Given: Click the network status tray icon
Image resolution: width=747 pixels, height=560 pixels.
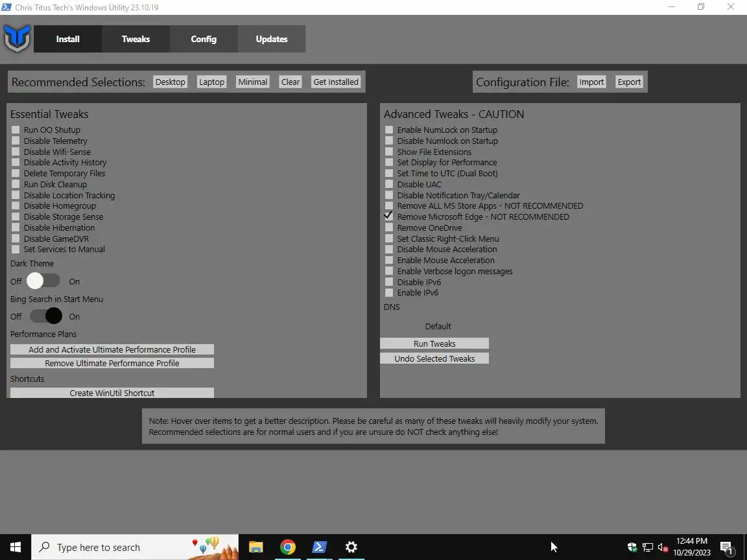Looking at the screenshot, I should pyautogui.click(x=647, y=547).
